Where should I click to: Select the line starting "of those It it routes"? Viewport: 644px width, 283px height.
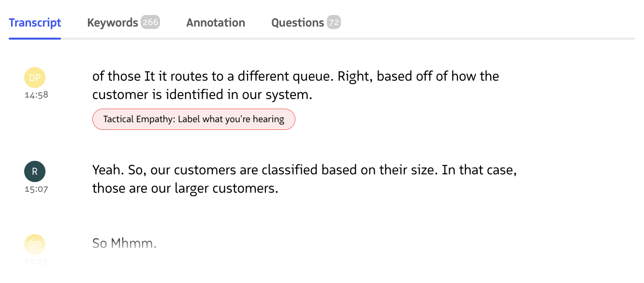295,76
